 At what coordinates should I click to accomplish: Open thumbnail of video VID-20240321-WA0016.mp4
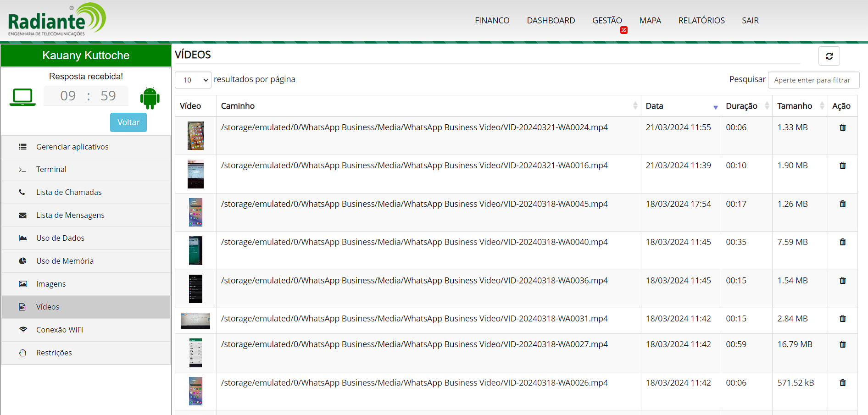coord(195,174)
